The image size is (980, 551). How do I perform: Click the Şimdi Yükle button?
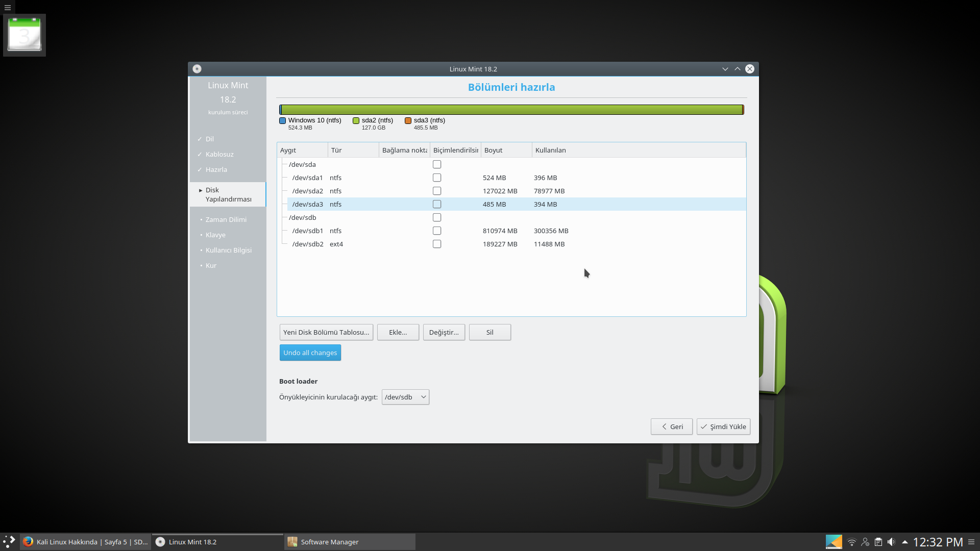723,427
